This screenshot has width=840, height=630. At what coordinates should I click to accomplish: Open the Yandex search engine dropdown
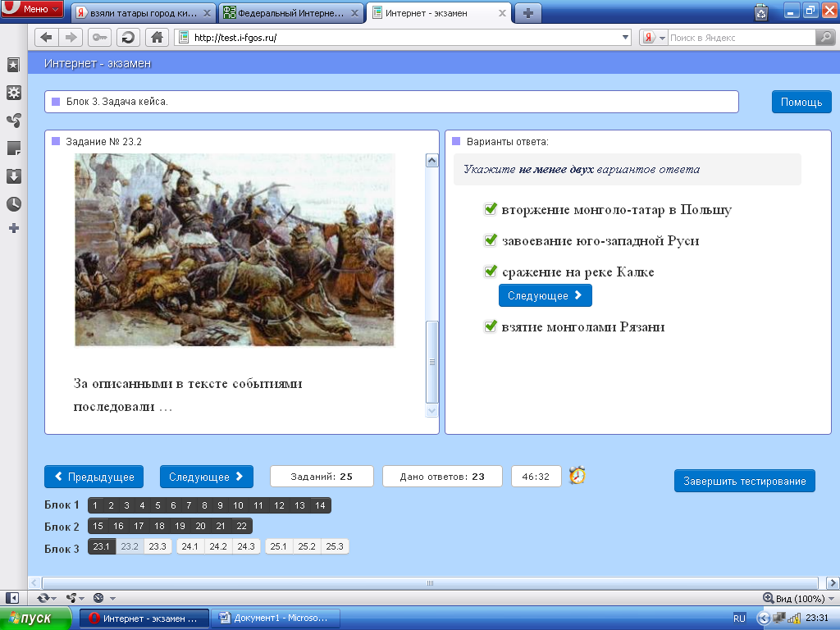[662, 38]
